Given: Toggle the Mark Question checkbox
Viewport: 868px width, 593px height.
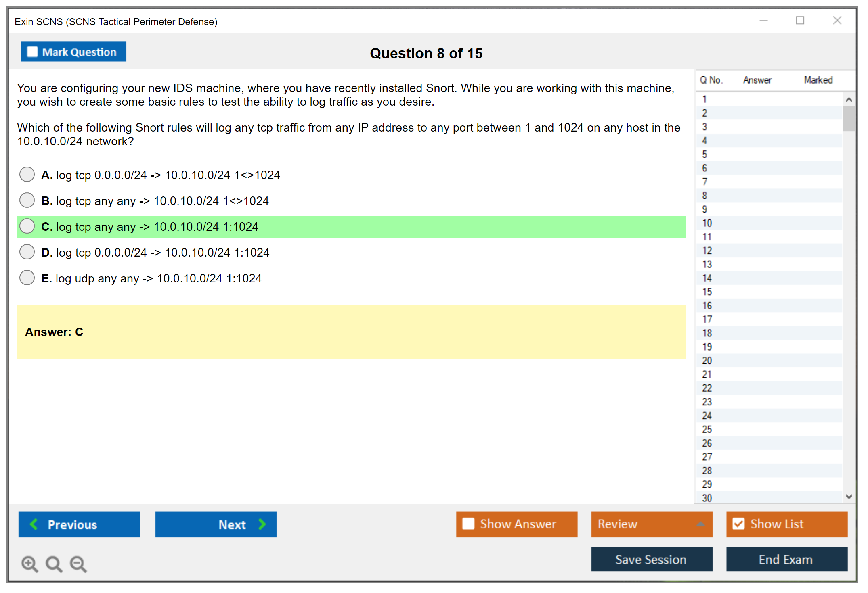Looking at the screenshot, I should tap(32, 52).
